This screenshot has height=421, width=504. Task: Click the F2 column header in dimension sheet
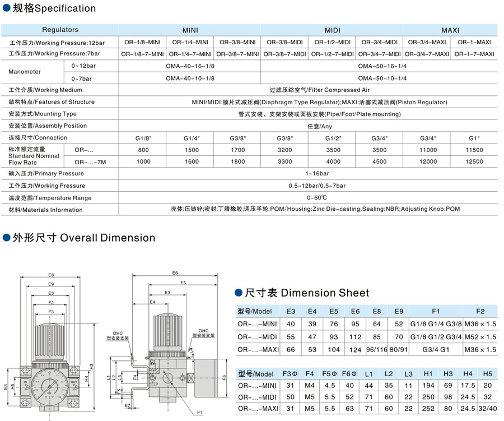click(x=480, y=311)
